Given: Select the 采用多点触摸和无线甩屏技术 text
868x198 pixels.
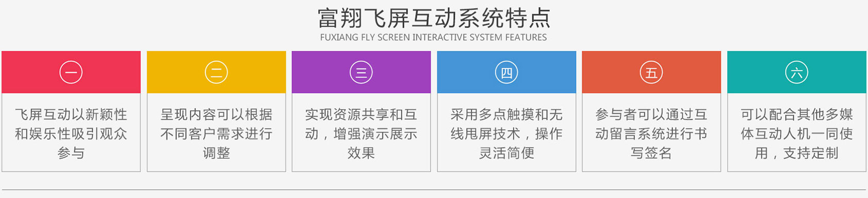Looking at the screenshot, I should coord(506,133).
